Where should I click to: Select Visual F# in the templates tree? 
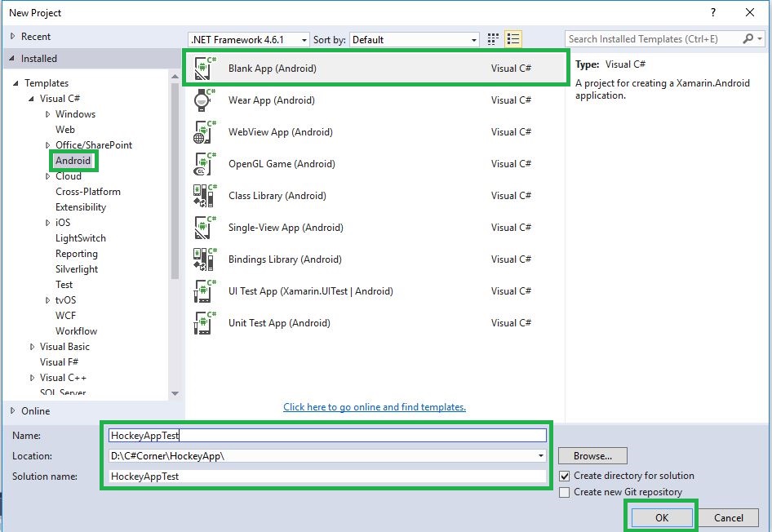(59, 361)
